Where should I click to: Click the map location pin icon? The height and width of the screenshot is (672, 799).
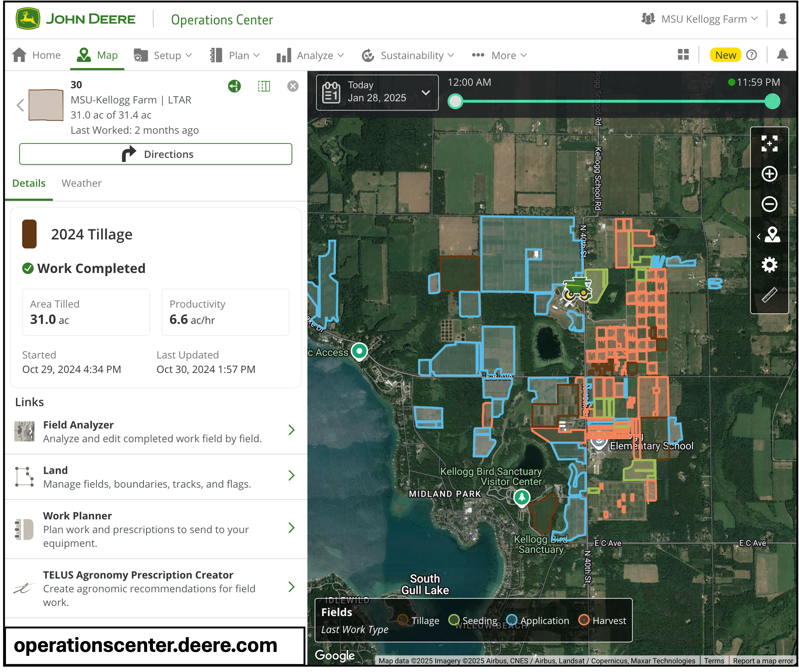click(769, 236)
